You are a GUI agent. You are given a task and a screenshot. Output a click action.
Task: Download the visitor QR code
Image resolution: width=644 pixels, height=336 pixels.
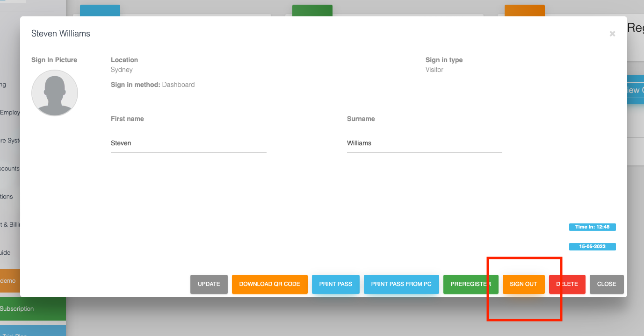[269, 284]
